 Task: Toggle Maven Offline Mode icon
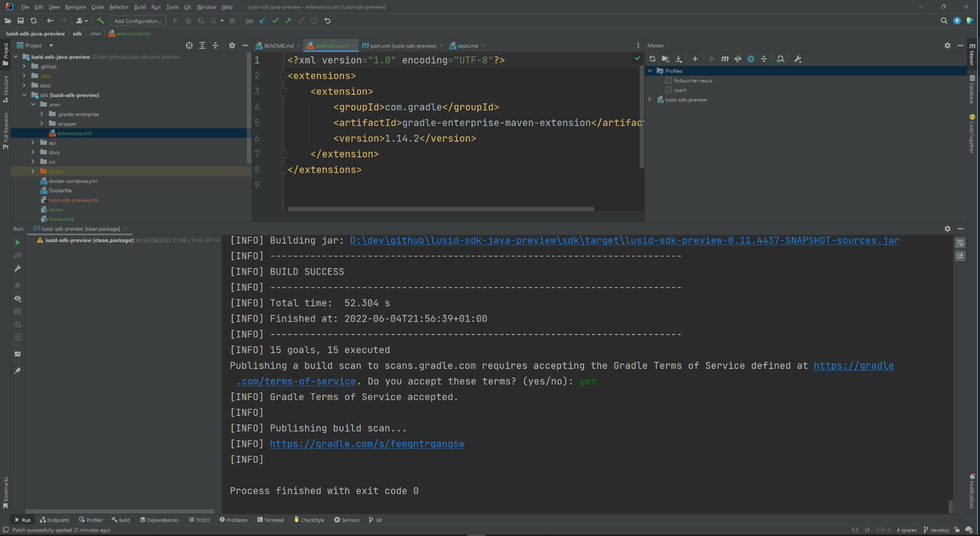tap(738, 59)
